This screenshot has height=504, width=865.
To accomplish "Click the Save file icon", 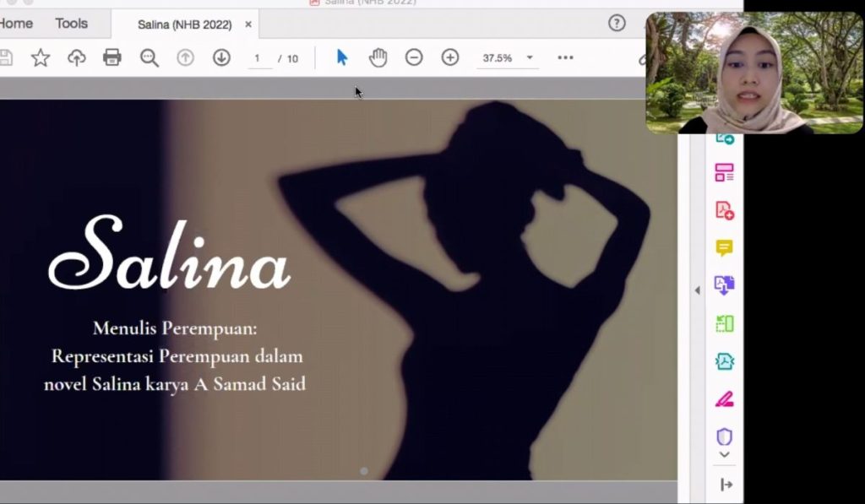I will [x=6, y=57].
